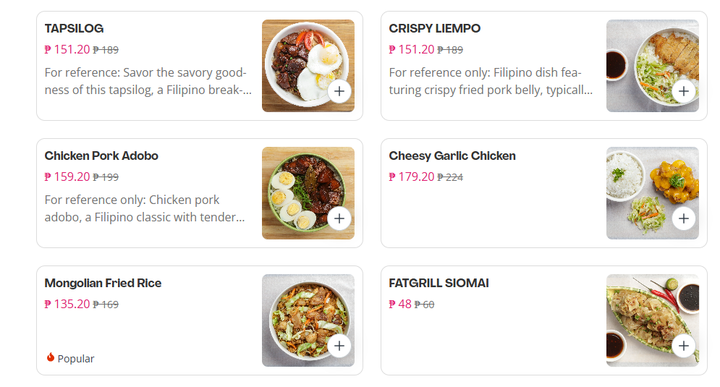Add Crispy Liempo using its plus icon

(684, 91)
